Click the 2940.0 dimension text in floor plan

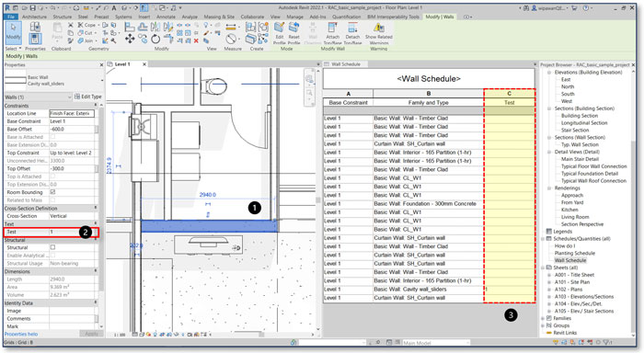(207, 195)
